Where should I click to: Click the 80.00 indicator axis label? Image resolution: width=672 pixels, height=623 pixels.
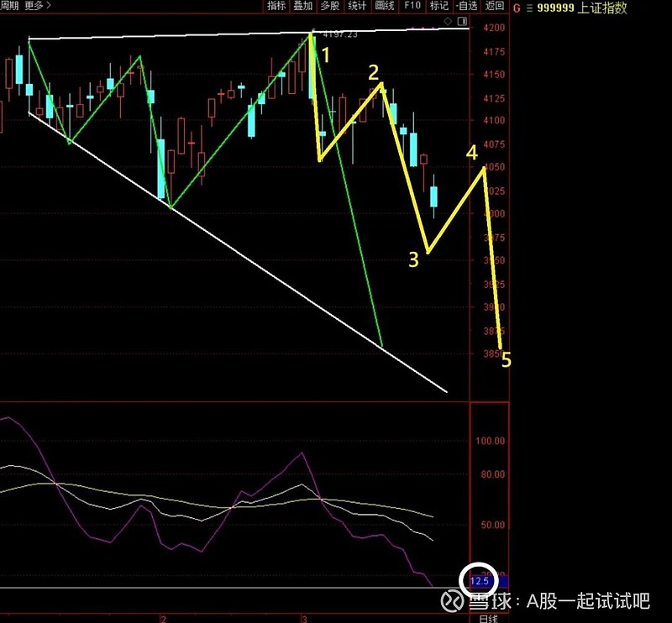pos(493,474)
